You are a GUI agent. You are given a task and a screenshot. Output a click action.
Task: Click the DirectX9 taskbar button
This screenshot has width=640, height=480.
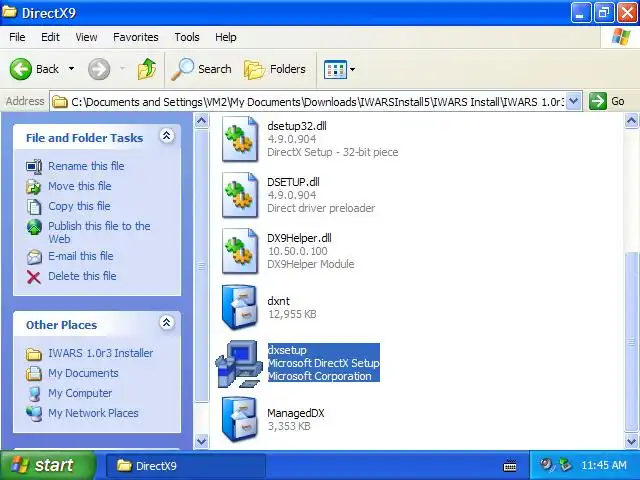pyautogui.click(x=185, y=466)
